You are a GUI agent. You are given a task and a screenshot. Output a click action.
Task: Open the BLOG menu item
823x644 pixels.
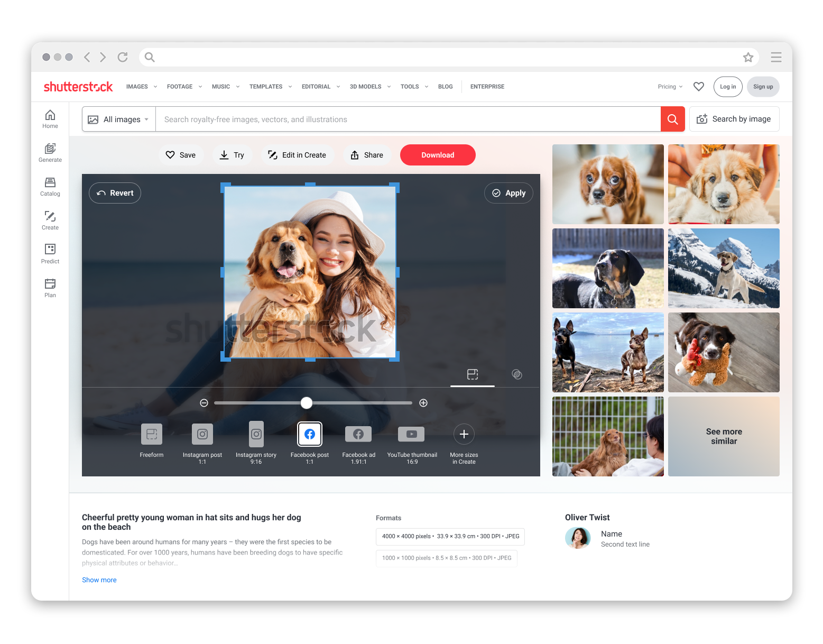(446, 87)
